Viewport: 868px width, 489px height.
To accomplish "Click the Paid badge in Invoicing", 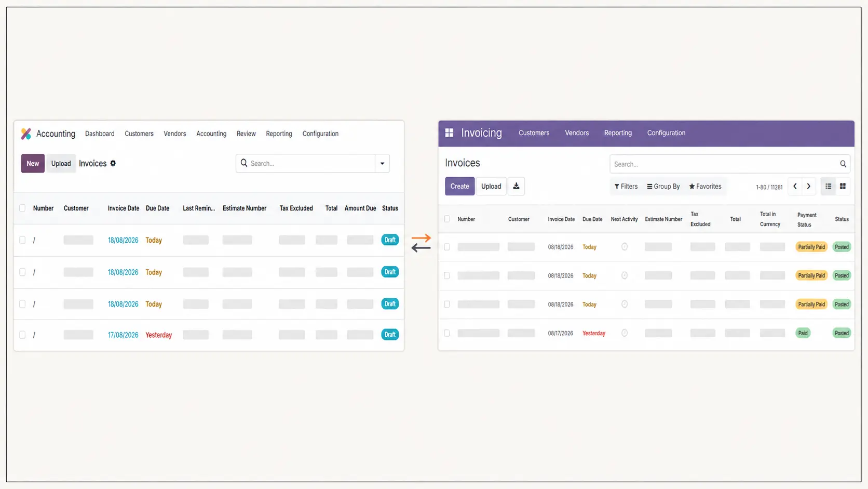I will [803, 333].
